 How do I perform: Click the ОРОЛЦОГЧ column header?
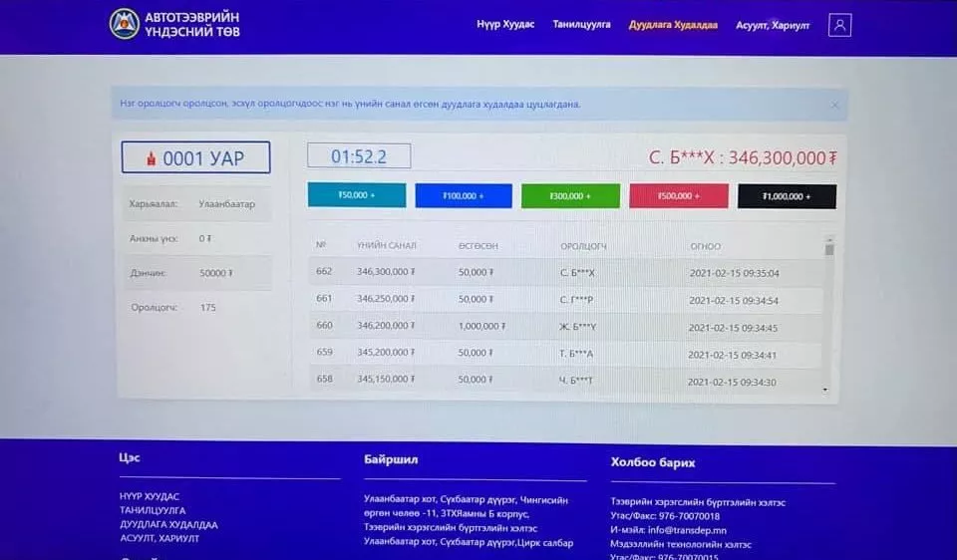(583, 246)
